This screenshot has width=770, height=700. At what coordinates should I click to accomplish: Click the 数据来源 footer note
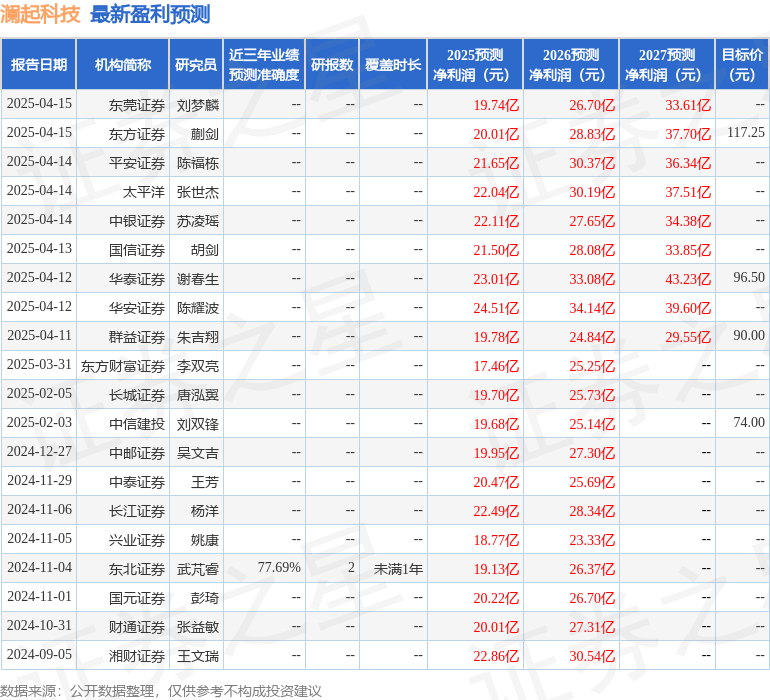click(160, 691)
